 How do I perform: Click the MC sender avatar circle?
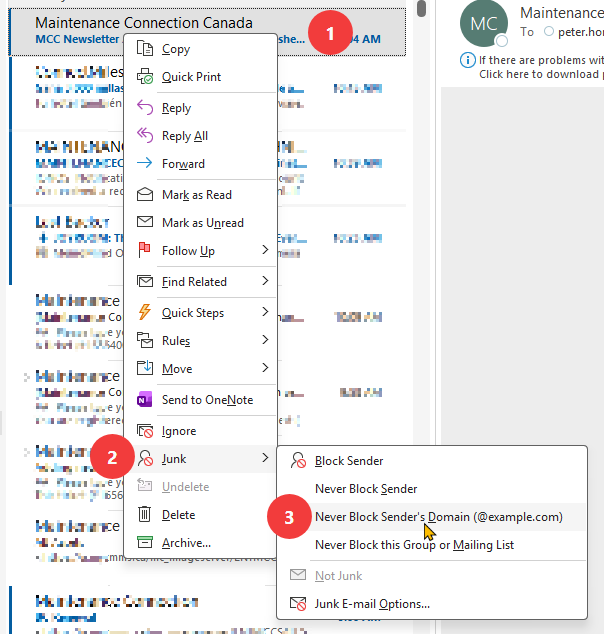pyautogui.click(x=484, y=23)
